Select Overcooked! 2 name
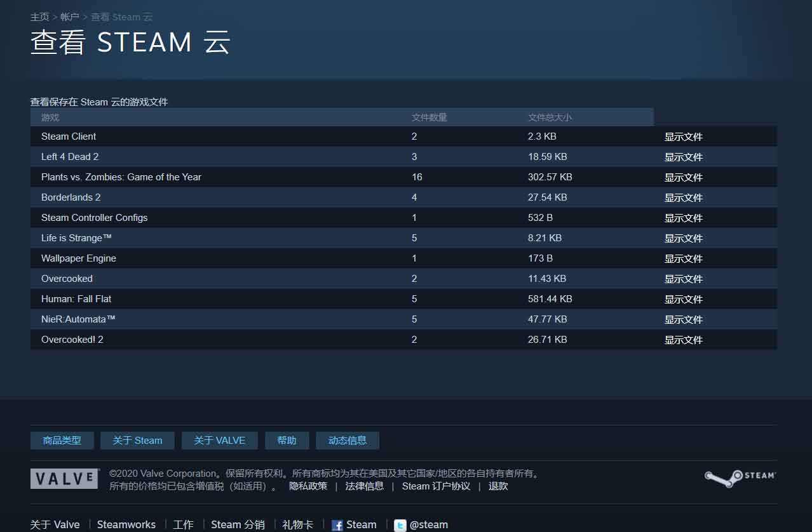Screen dimensions: 812x532 [x=72, y=340]
